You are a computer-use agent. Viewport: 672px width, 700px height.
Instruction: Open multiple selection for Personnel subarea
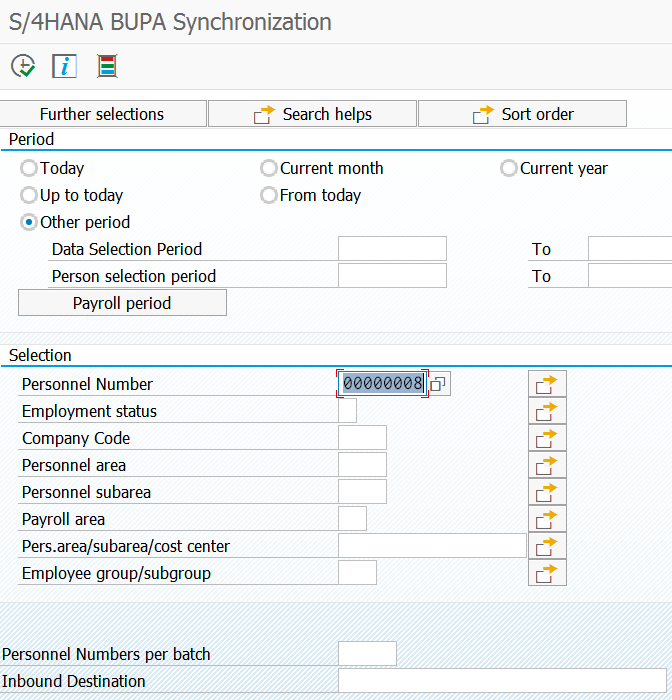(547, 492)
